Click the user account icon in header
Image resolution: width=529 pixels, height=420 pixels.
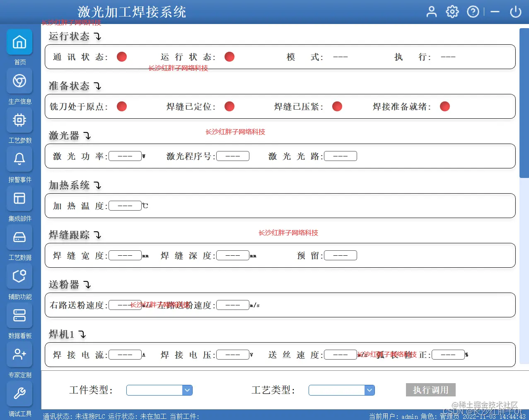[431, 12]
